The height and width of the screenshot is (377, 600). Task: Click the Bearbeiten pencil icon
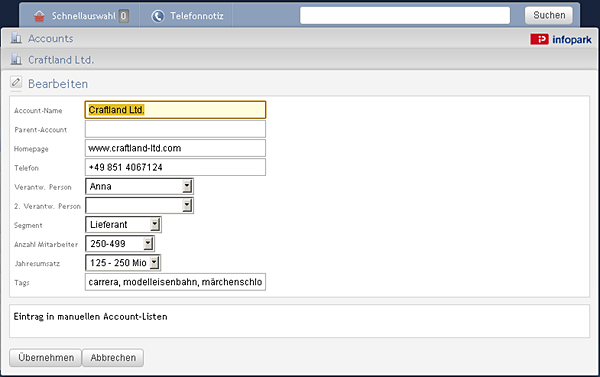click(16, 82)
